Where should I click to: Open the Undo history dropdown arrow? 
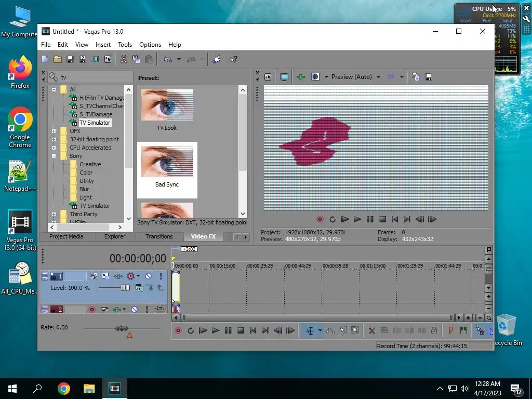(x=179, y=59)
